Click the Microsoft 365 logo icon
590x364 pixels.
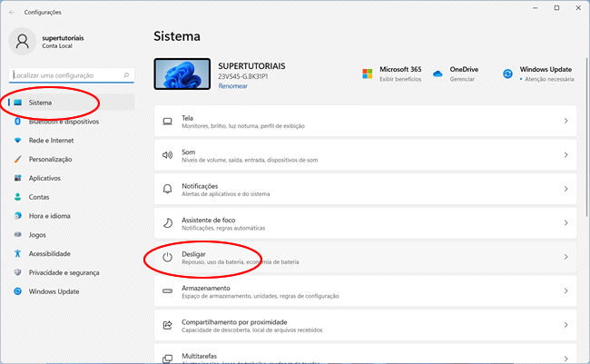(368, 73)
